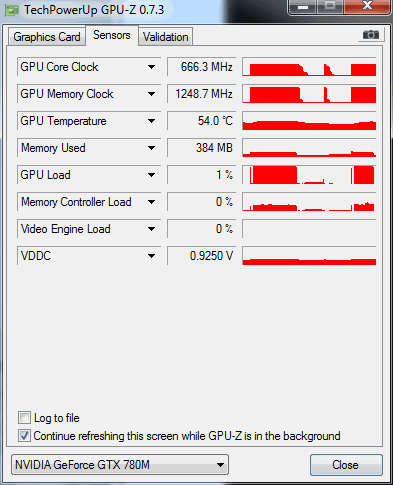Open the Memory Used dropdown arrow
This screenshot has height=485, width=393.
click(152, 148)
